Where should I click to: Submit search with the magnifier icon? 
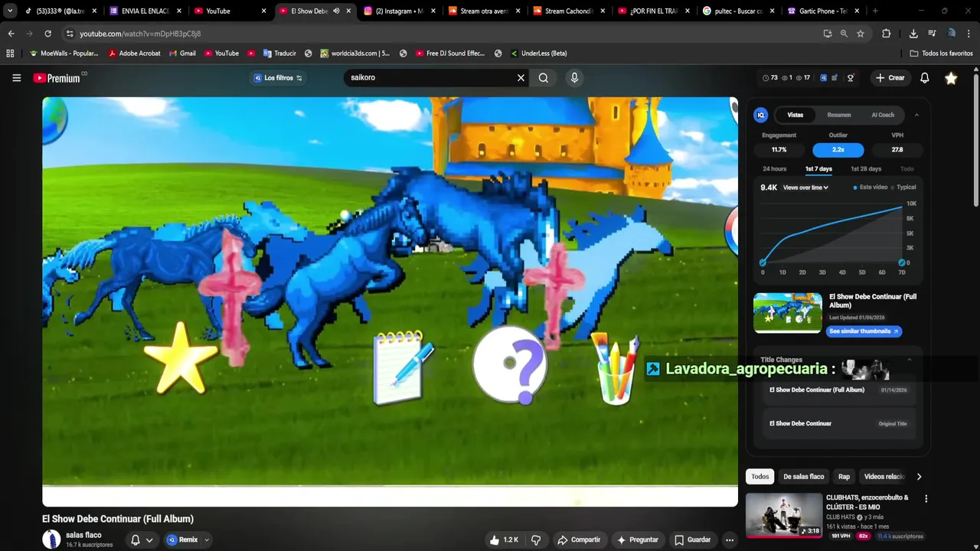(543, 77)
